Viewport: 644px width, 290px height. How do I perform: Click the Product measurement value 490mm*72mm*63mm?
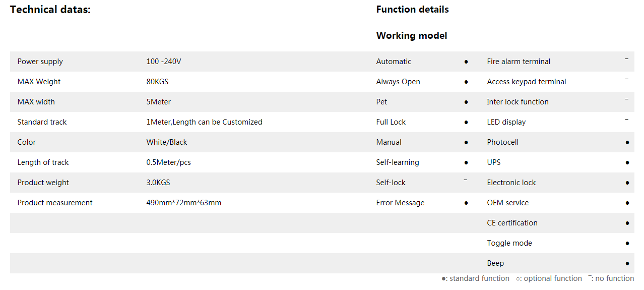click(184, 203)
